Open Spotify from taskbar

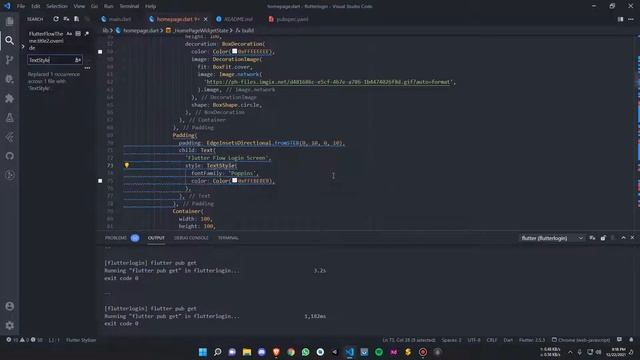(379, 352)
